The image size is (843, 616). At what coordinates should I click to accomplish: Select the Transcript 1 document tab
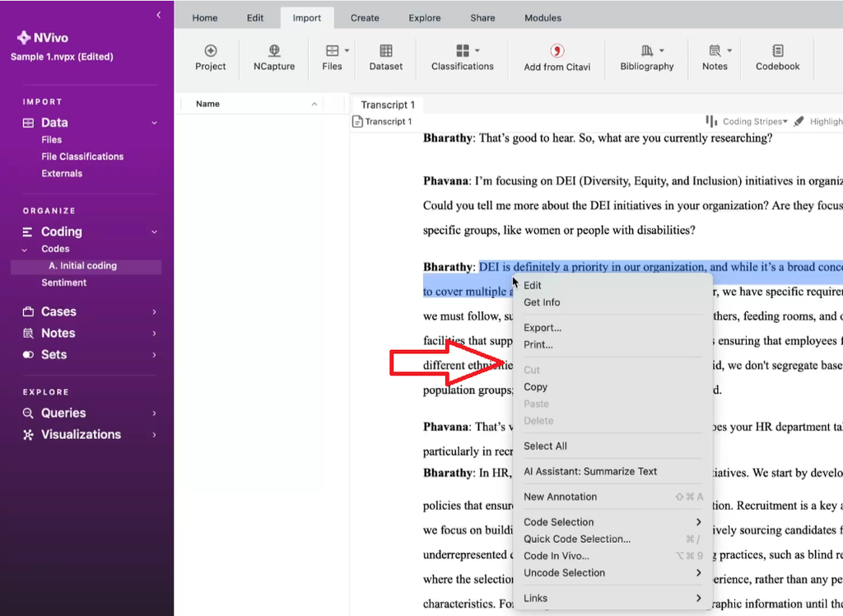pyautogui.click(x=388, y=105)
